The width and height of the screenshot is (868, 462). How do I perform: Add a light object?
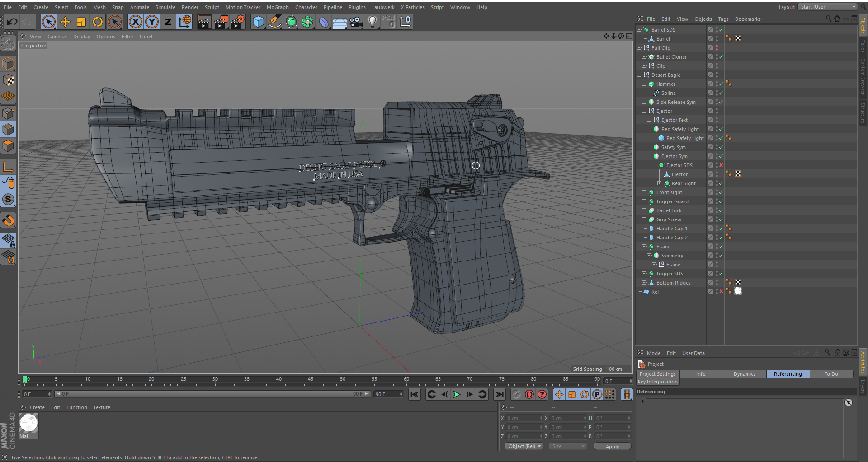(372, 22)
